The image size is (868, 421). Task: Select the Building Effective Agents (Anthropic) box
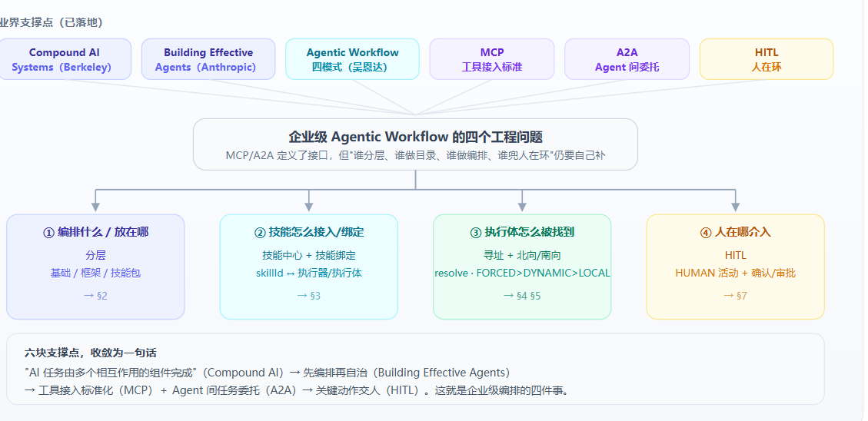point(208,59)
